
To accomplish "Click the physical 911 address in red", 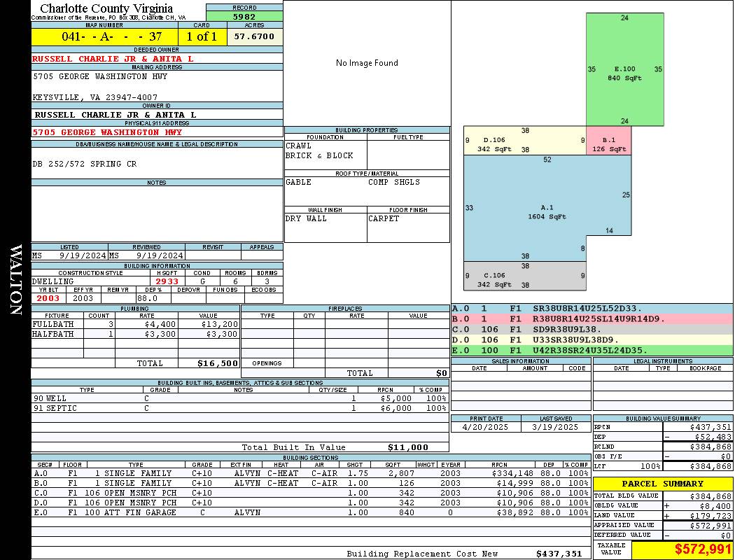I will pyautogui.click(x=107, y=132).
